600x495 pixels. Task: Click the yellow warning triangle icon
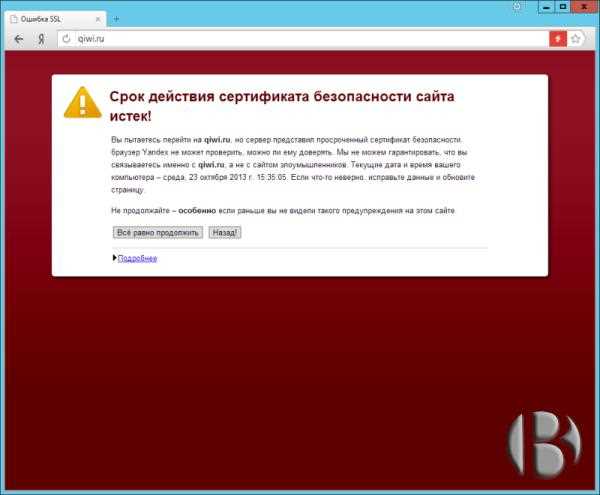tap(83, 103)
